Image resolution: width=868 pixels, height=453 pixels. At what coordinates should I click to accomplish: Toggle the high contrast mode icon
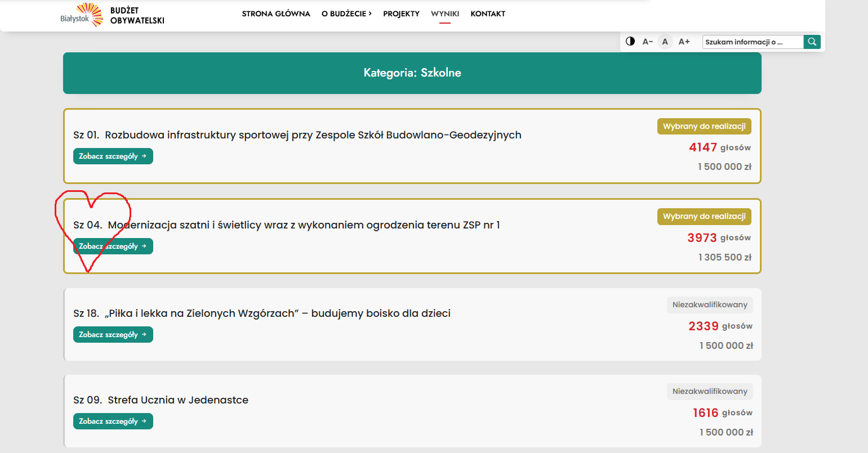pos(630,42)
